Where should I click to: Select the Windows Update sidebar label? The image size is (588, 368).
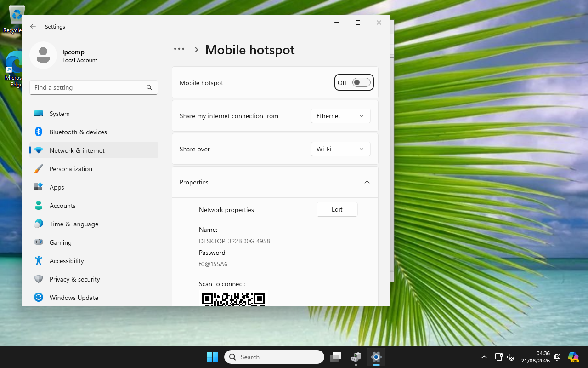(74, 298)
